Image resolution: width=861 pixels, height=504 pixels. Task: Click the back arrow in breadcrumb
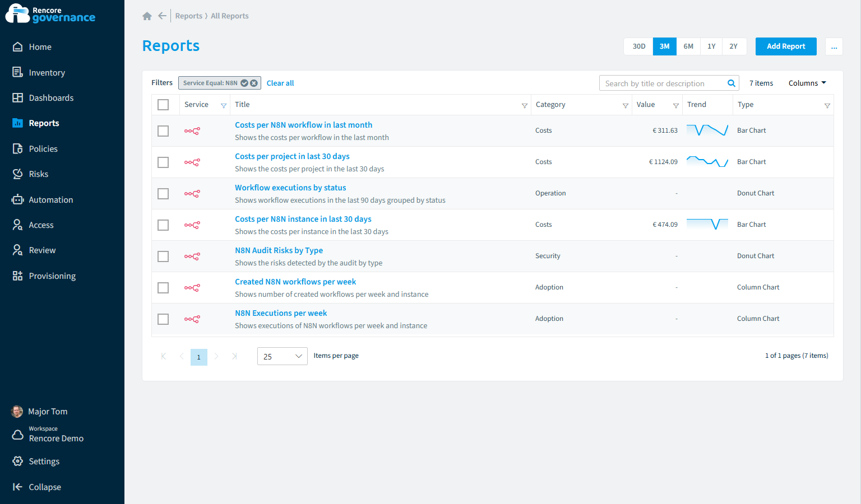point(162,16)
